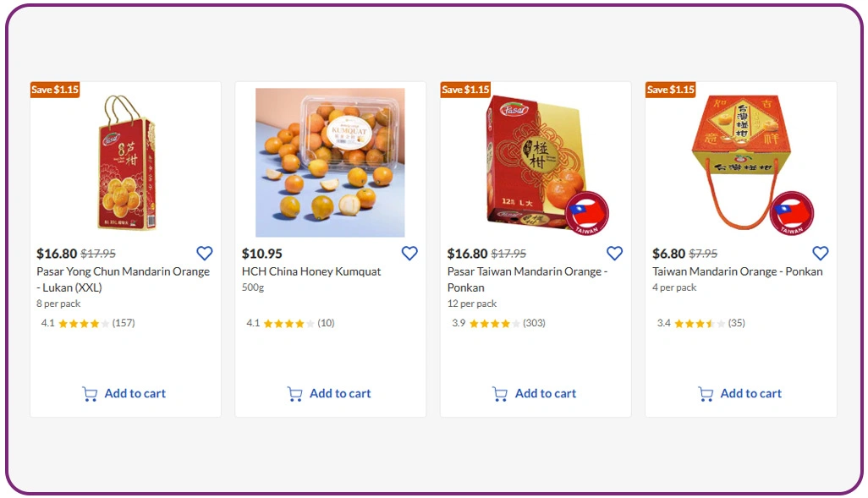Select the first star in the Lukan rating
Image resolution: width=868 pixels, height=498 pixels.
[63, 322]
